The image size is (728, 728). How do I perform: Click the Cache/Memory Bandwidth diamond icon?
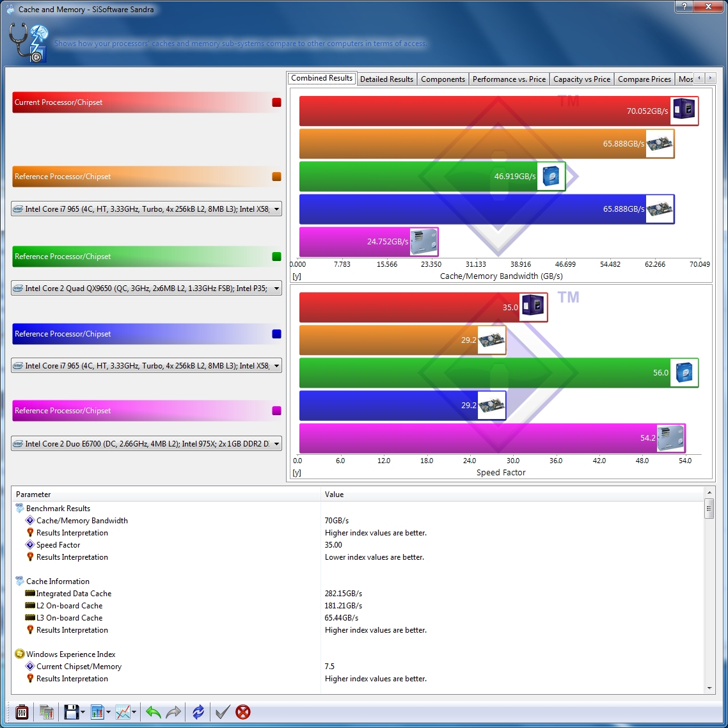(x=29, y=521)
